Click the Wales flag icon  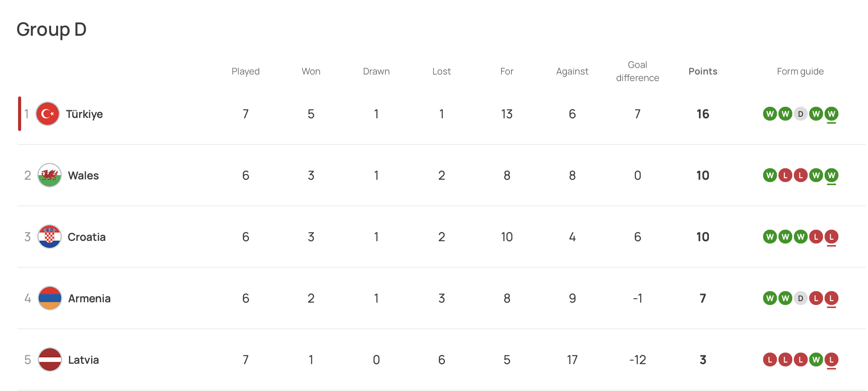pos(50,175)
